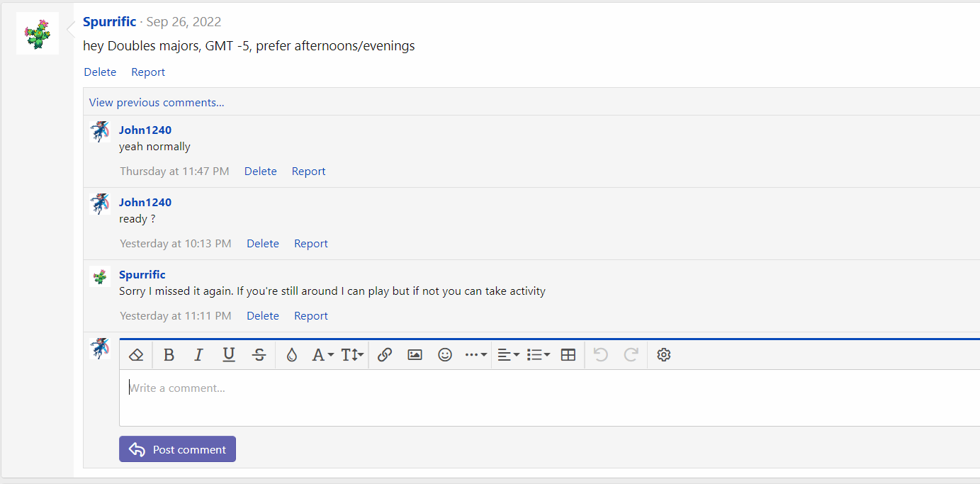Open Spurrific's name on 'Sorry I missed it' comment

pyautogui.click(x=142, y=274)
